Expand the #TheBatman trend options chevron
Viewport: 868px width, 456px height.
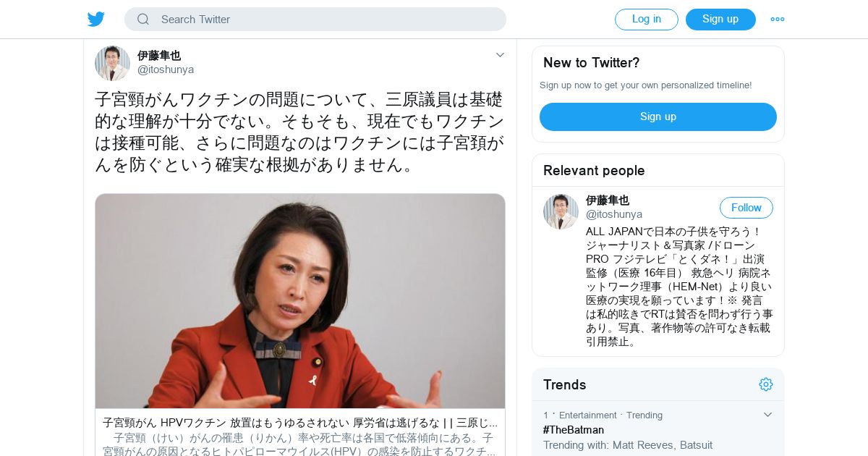(768, 415)
